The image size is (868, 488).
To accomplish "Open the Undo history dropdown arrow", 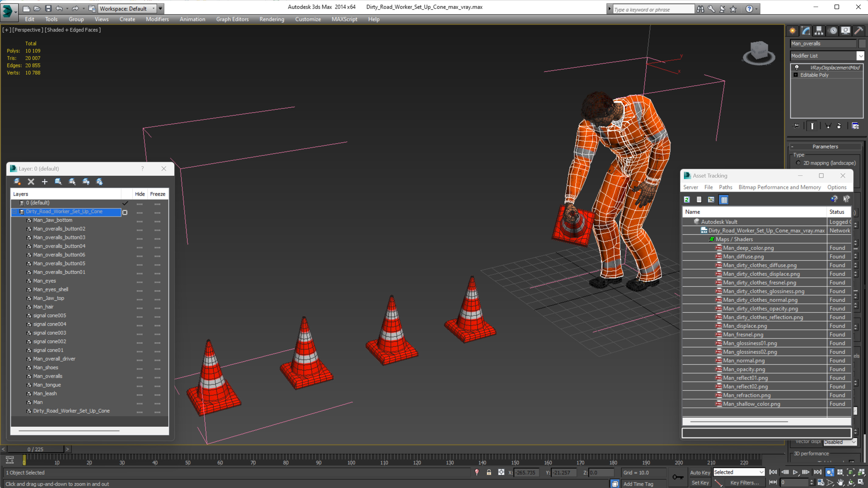I will pos(68,9).
